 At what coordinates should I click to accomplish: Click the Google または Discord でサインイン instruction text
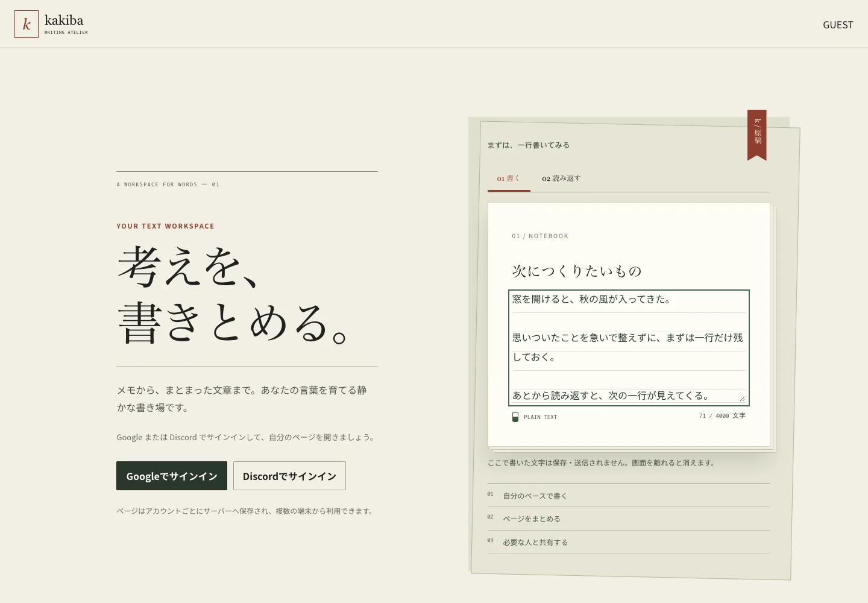(247, 437)
